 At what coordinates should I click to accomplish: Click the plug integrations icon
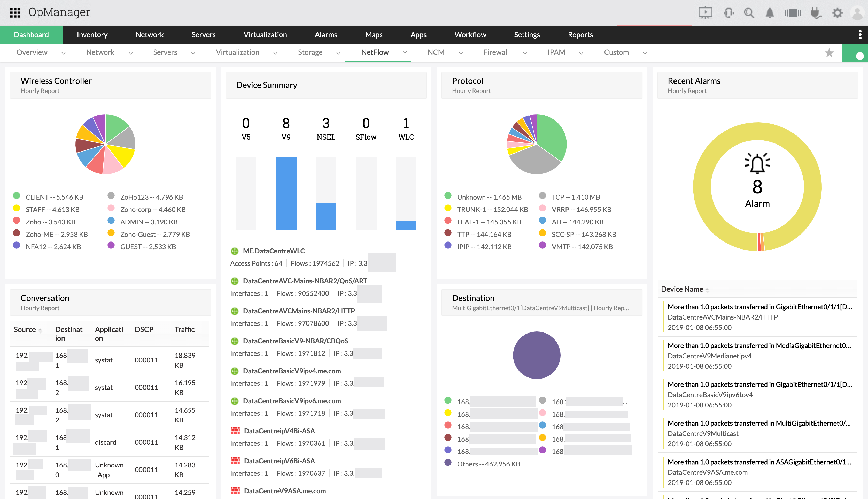pos(816,13)
